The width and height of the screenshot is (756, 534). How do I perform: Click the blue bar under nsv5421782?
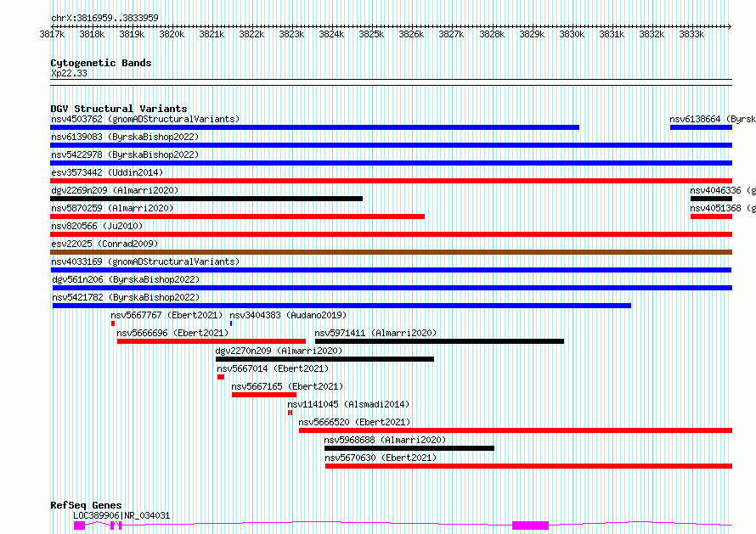click(x=341, y=306)
